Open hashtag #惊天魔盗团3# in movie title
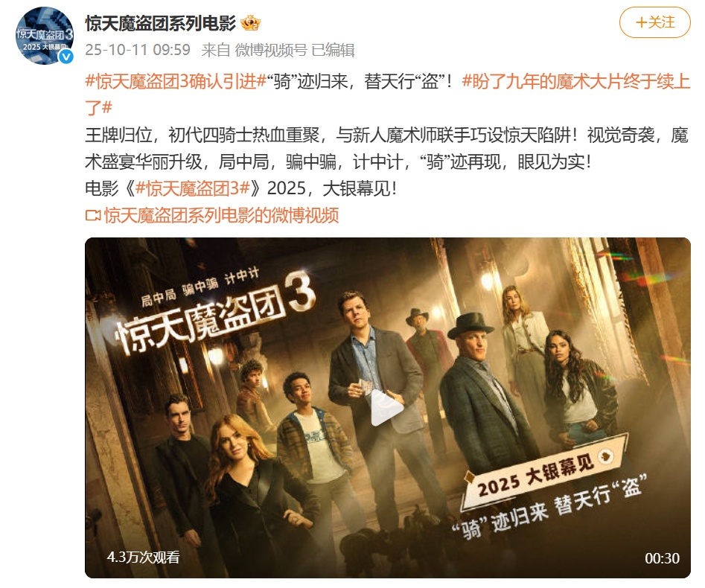Image resolution: width=705 pixels, height=588 pixels. click(x=192, y=189)
